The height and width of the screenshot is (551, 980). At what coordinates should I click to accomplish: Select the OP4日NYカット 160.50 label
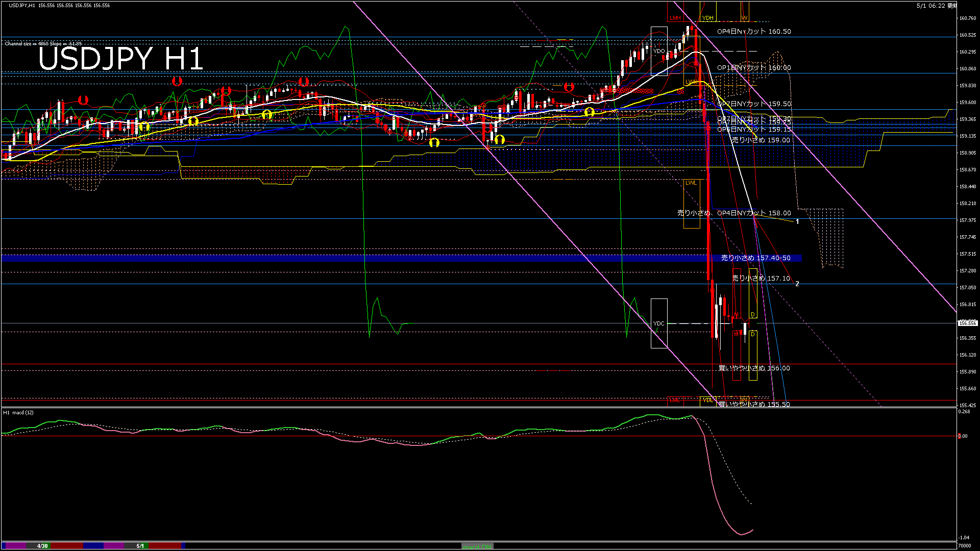[754, 32]
